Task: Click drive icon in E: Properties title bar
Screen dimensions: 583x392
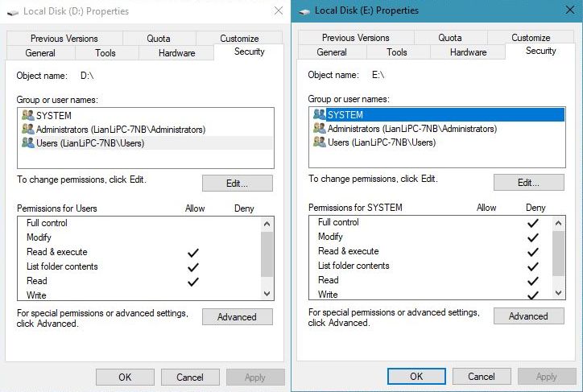Action: tap(304, 11)
